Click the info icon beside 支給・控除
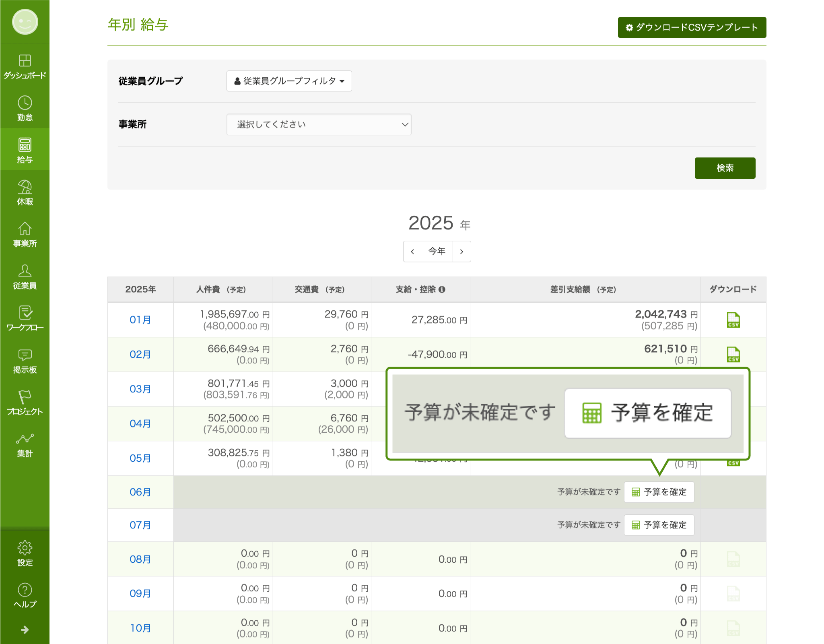Image resolution: width=824 pixels, height=644 pixels. 442,289
